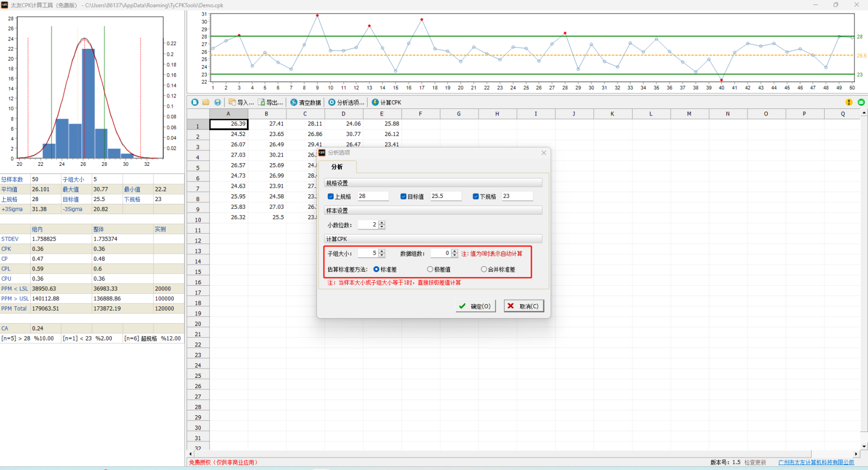Select column B header in the spreadsheet

(x=266, y=114)
